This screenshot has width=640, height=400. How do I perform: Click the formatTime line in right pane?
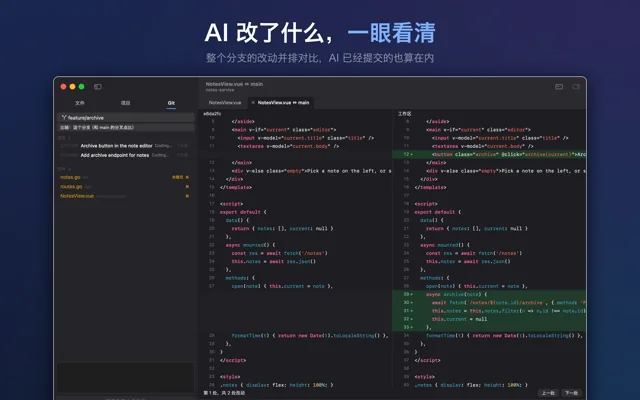(504, 336)
